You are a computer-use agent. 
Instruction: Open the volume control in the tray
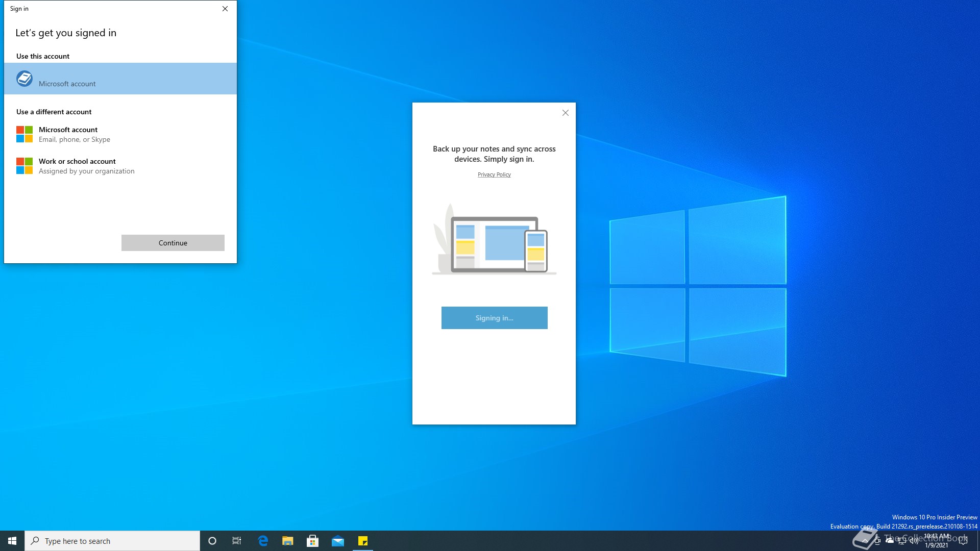tap(914, 541)
